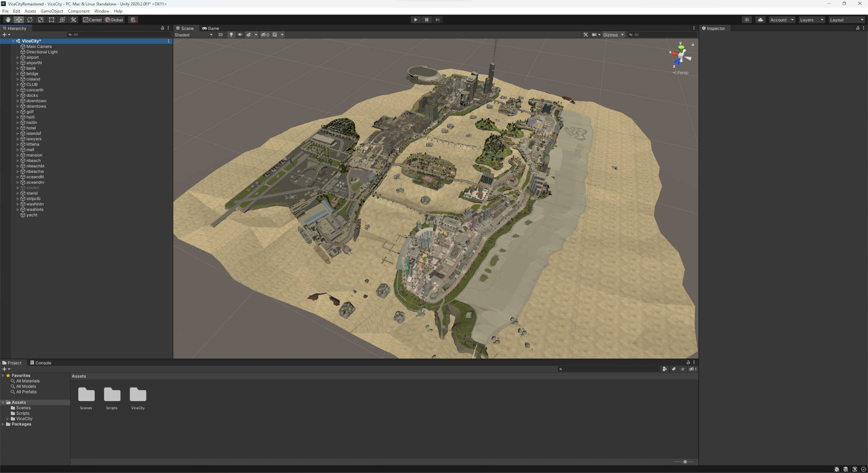Toggle scene audio with the speaker icon
The width and height of the screenshot is (868, 473).
240,35
